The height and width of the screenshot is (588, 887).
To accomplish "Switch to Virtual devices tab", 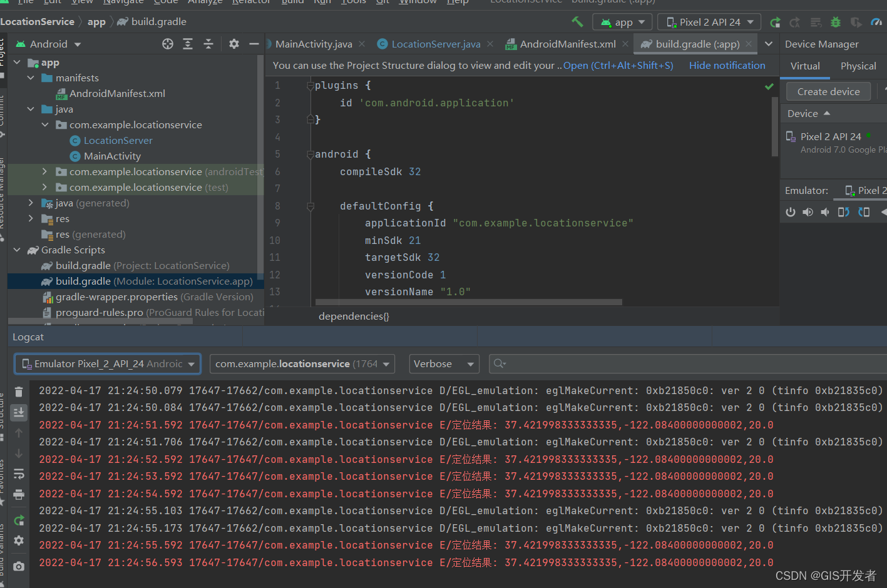I will pyautogui.click(x=805, y=66).
